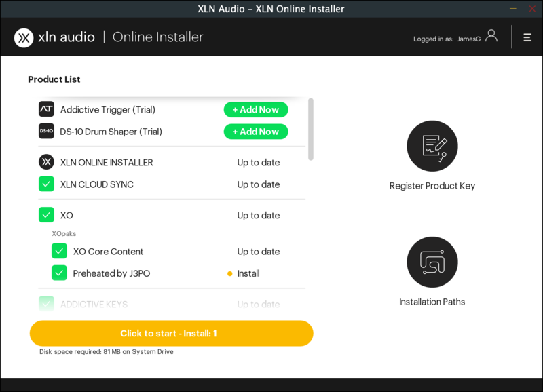The height and width of the screenshot is (392, 543).
Task: Click the product list scrollbar
Action: pos(311,130)
